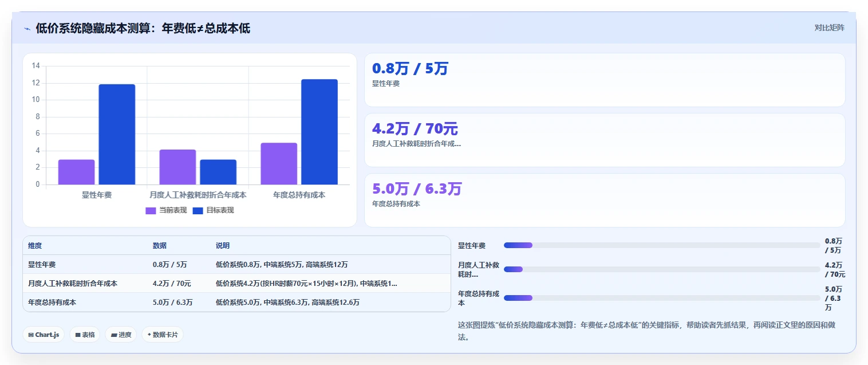Screen dimensions: 868x365
Task: Click the 月度人工补救耗时折合年成本 table cell
Action: click(x=73, y=283)
